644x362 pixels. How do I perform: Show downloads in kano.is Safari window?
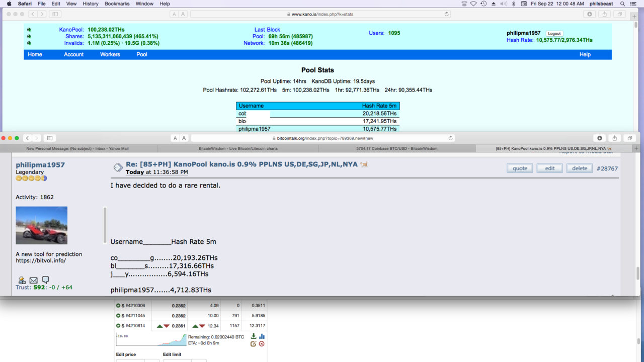pyautogui.click(x=590, y=14)
